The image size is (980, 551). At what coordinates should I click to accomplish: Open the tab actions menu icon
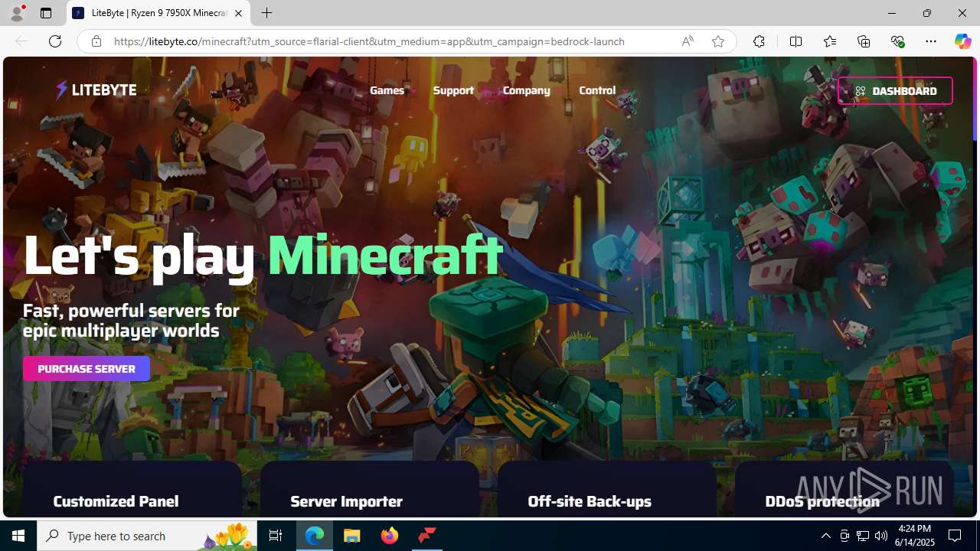[46, 13]
